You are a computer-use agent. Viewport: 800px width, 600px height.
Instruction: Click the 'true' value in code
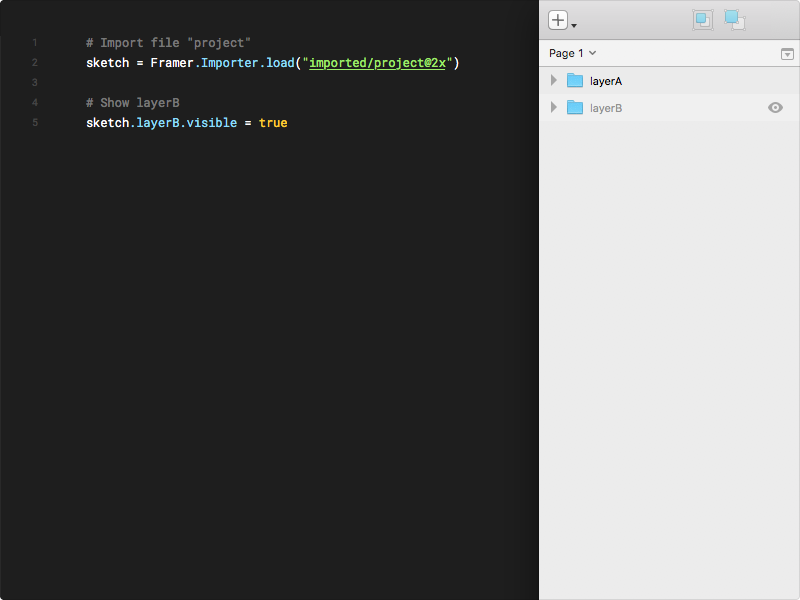[273, 123]
